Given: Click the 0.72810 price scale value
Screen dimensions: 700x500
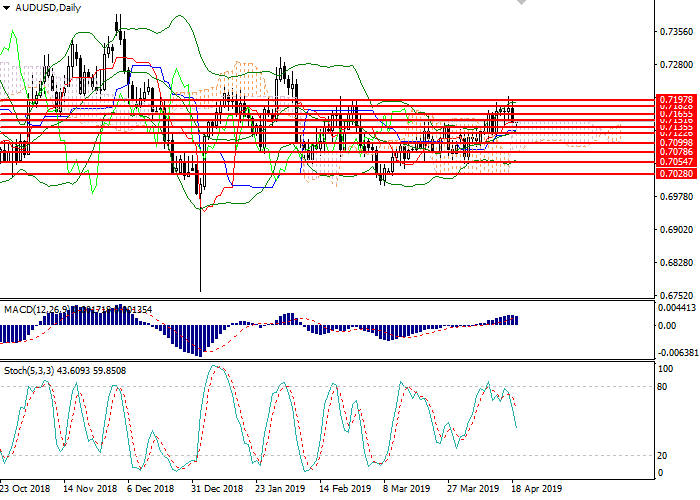Looking at the screenshot, I should coord(677,65).
